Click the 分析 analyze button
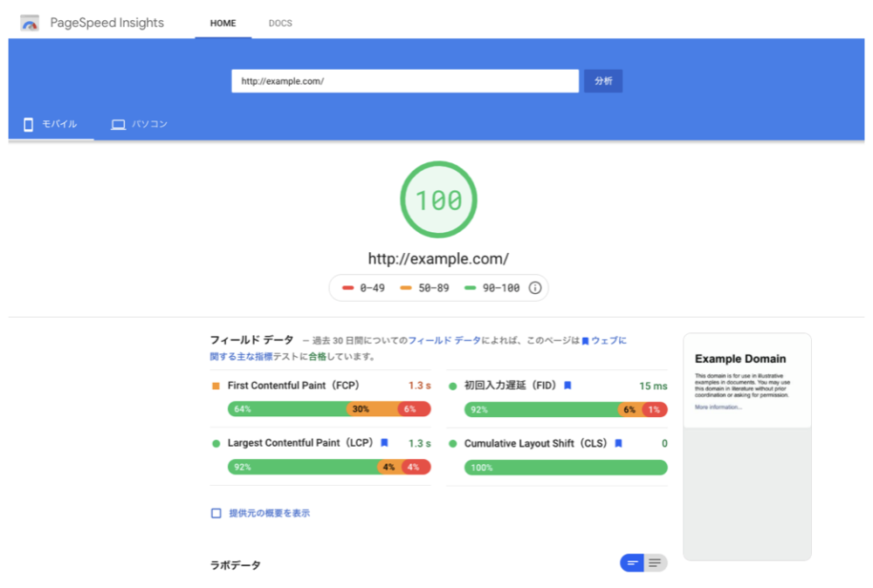 coord(603,81)
